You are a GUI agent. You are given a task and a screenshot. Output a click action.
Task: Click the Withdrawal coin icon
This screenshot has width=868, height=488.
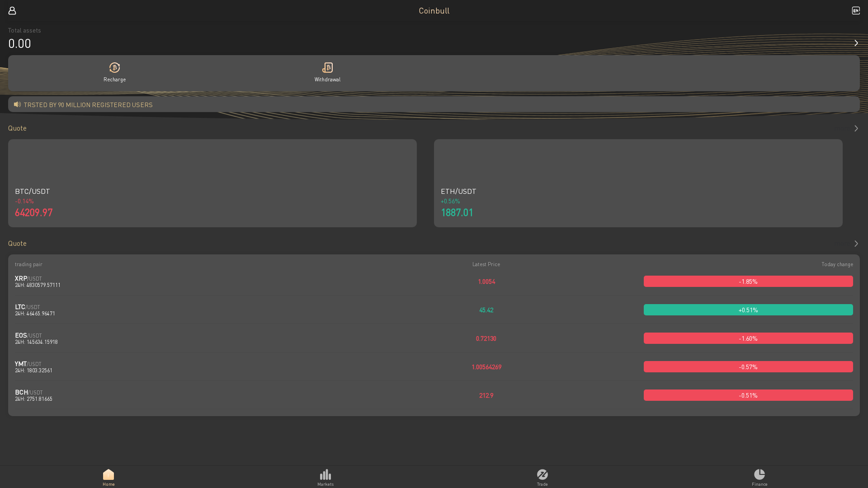click(327, 68)
